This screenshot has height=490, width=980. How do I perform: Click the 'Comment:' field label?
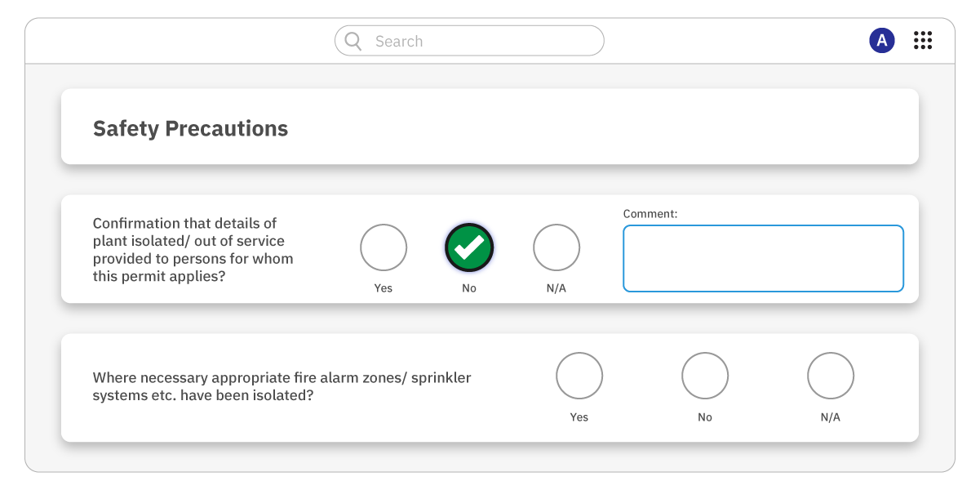click(x=650, y=214)
